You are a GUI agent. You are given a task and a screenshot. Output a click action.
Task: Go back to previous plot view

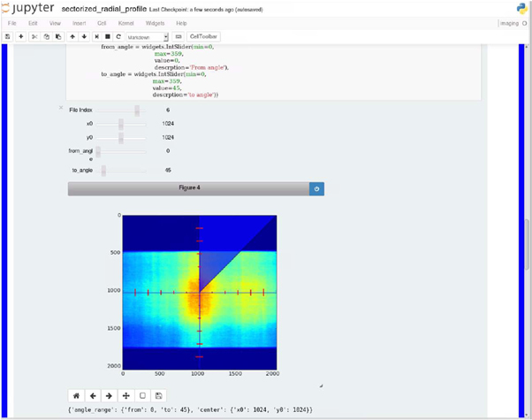[x=93, y=395]
